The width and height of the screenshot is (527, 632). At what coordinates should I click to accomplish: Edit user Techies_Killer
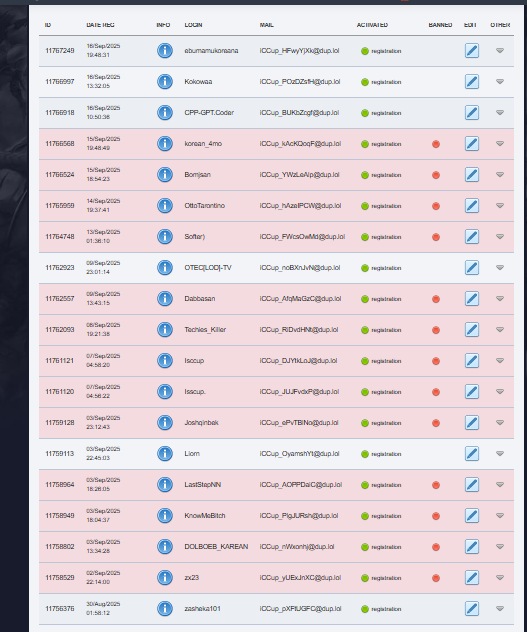point(472,330)
